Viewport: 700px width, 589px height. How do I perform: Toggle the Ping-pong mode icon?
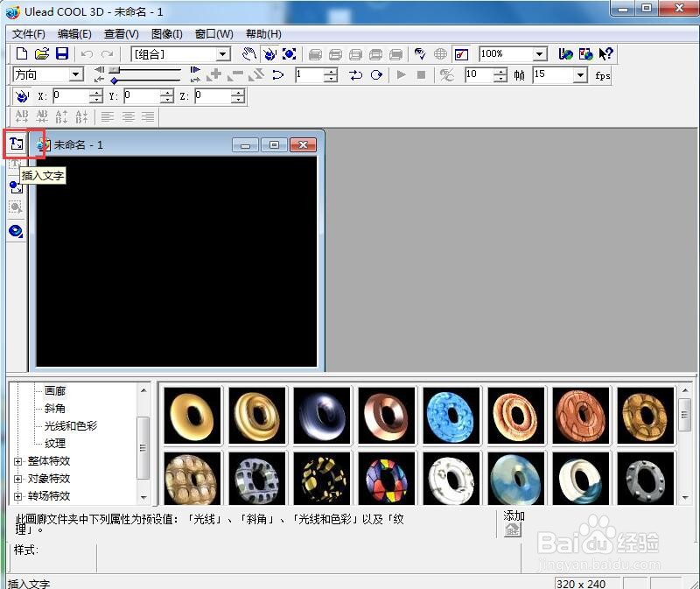355,74
